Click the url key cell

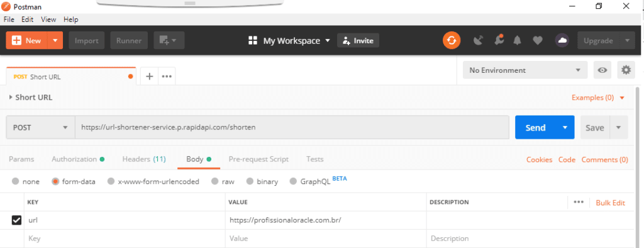click(x=125, y=220)
